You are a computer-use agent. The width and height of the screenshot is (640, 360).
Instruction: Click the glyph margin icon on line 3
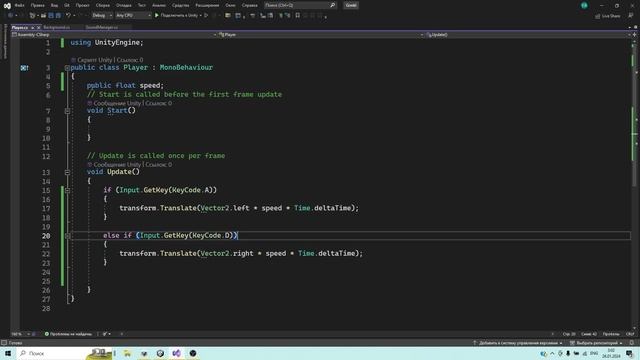pyautogui.click(x=24, y=68)
